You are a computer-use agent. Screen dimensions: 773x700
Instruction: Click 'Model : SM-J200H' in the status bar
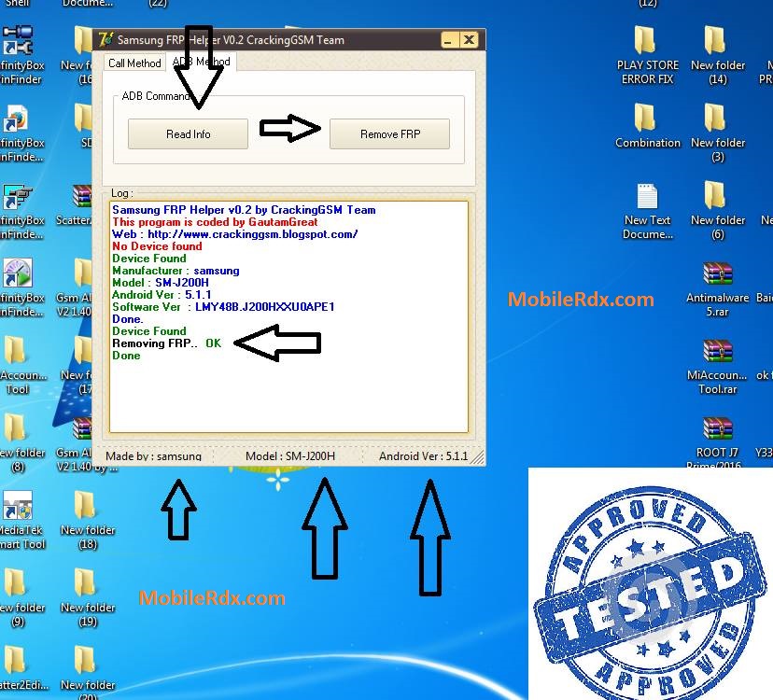click(290, 456)
